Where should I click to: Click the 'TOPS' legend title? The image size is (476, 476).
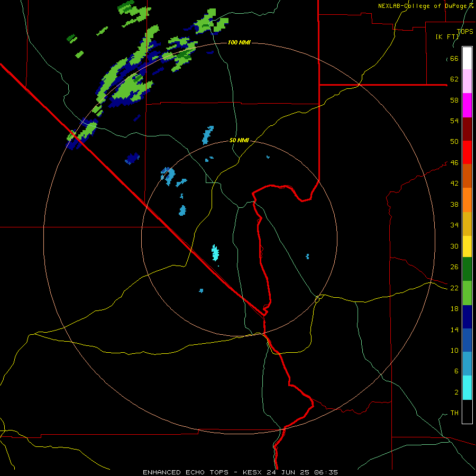(465, 32)
